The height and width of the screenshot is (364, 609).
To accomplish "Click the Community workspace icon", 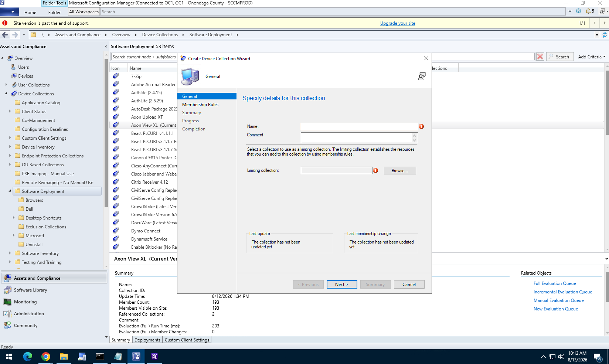I will click(x=7, y=326).
